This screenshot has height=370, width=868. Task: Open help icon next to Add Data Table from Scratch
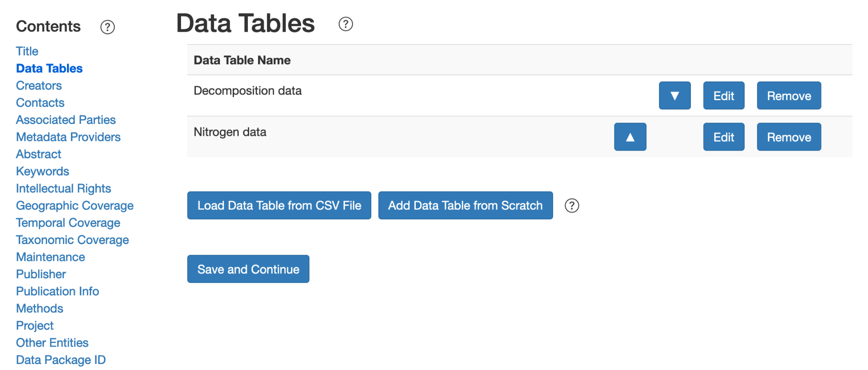[572, 205]
